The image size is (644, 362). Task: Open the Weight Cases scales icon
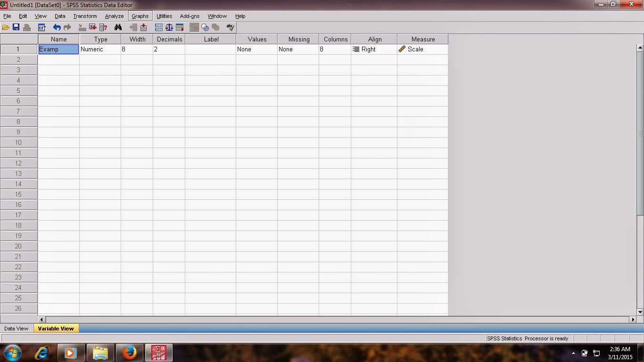click(x=169, y=27)
